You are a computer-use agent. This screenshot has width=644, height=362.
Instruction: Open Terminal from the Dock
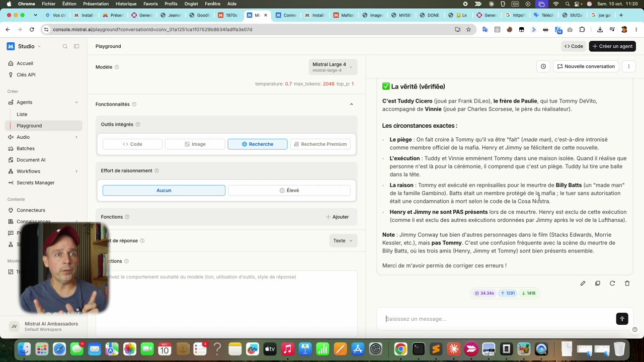(x=419, y=348)
